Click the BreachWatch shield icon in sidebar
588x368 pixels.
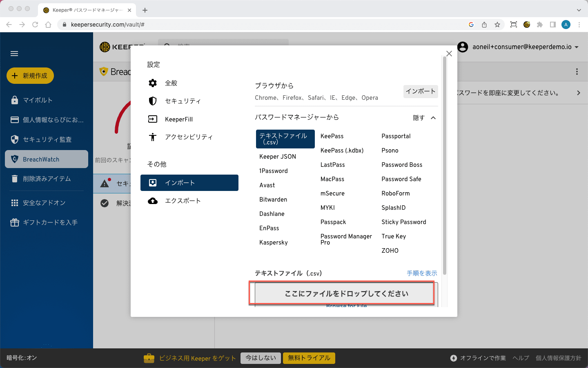pyautogui.click(x=15, y=159)
